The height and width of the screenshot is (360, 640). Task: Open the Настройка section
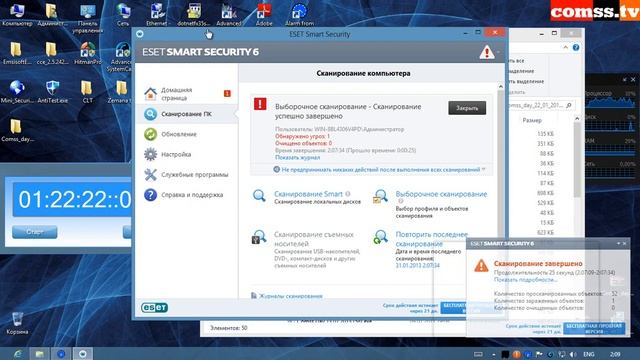tap(176, 154)
